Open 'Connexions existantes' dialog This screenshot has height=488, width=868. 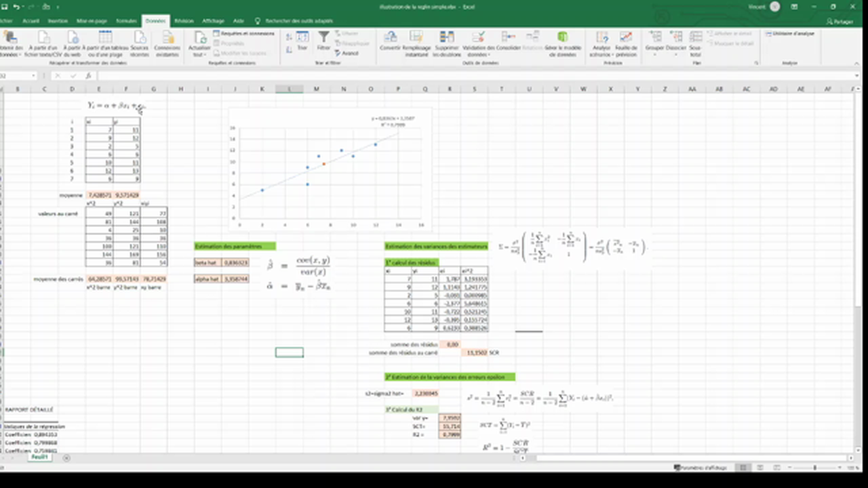coord(167,43)
